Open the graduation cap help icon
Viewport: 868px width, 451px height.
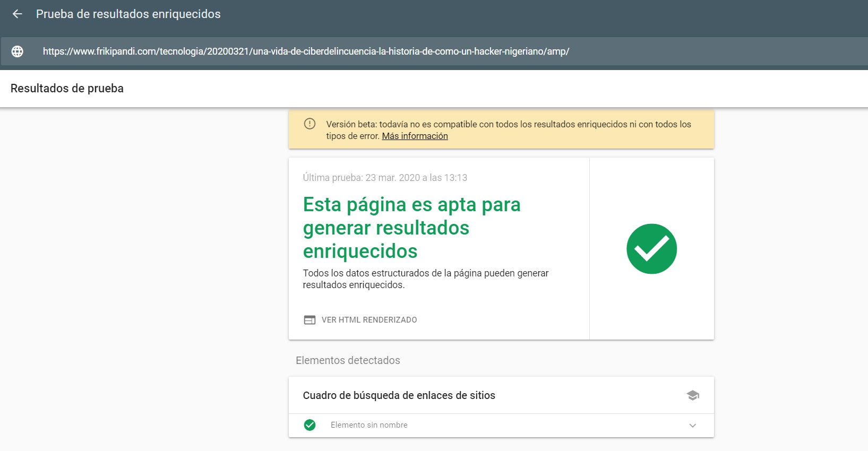(x=692, y=395)
